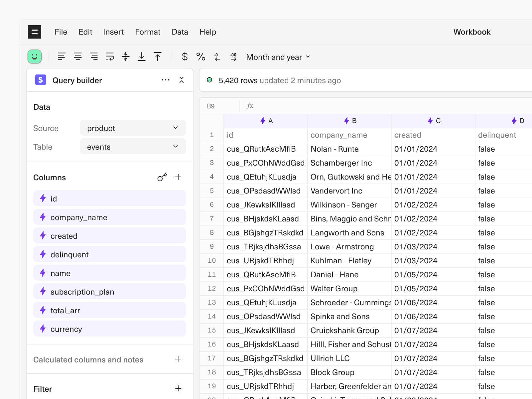Viewport: 532px width, 399px height.
Task: Align text right
Action: 94,57
